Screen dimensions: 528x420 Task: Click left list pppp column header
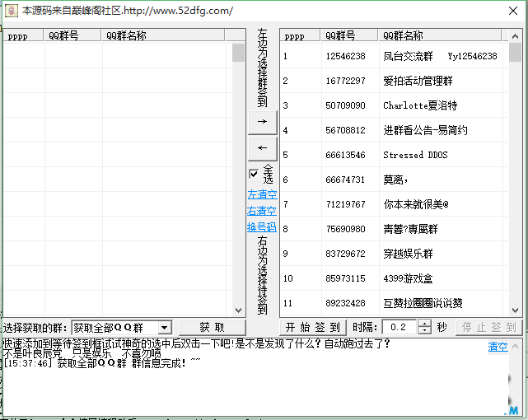(x=23, y=35)
